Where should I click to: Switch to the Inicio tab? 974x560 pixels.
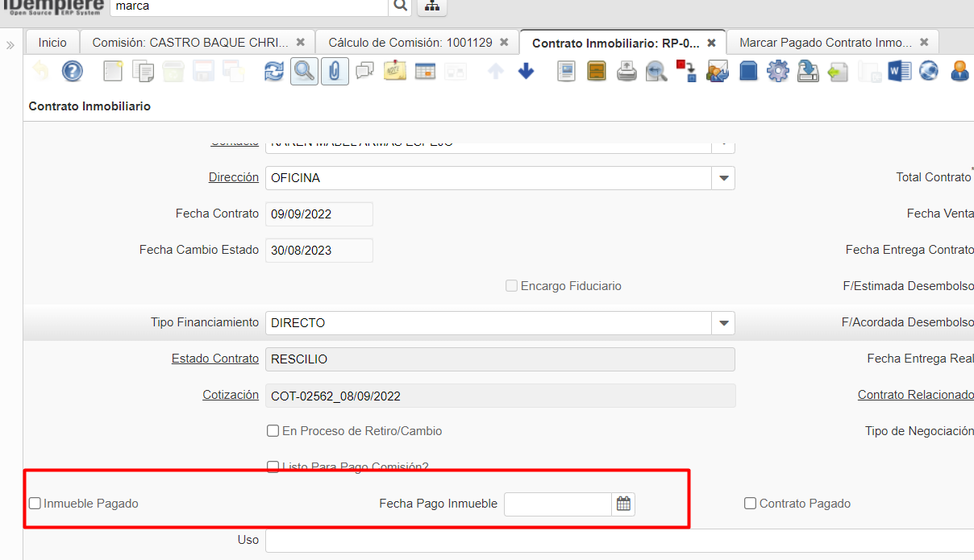(x=52, y=42)
